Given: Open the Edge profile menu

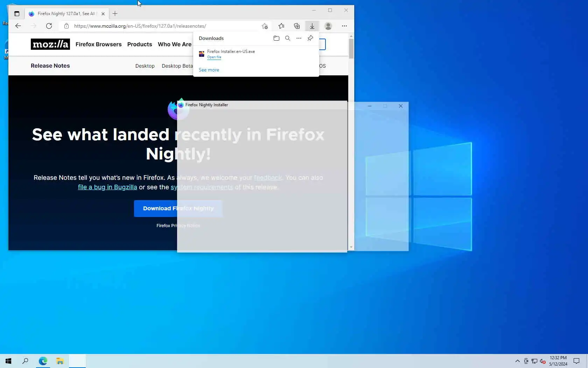Looking at the screenshot, I should pyautogui.click(x=328, y=26).
